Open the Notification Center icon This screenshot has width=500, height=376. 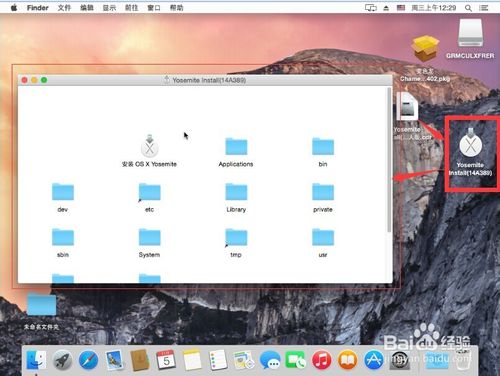[484, 8]
